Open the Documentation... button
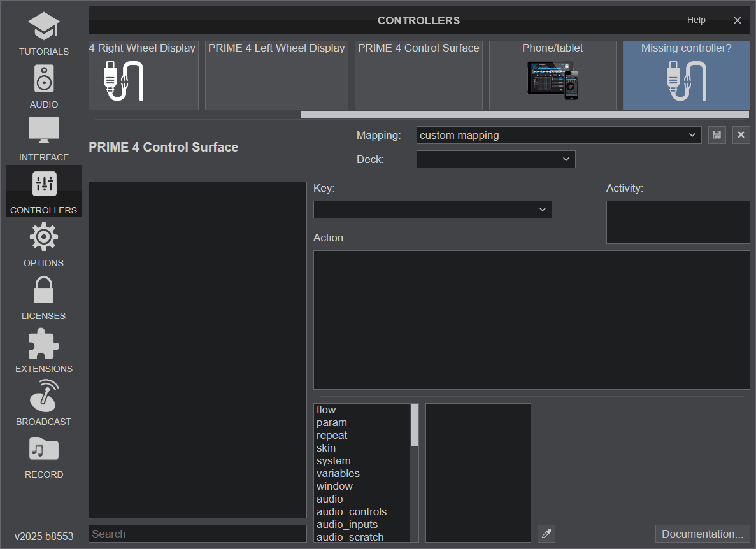Image resolution: width=756 pixels, height=549 pixels. [x=703, y=534]
